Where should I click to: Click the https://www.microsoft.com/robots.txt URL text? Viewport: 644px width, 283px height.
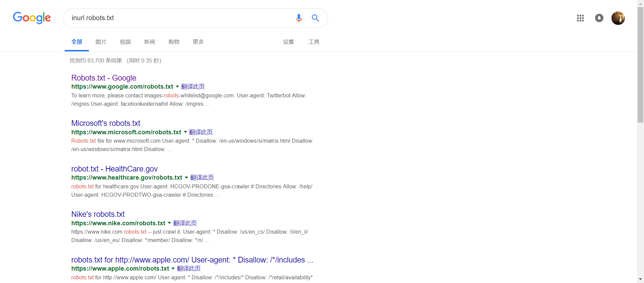click(x=126, y=132)
